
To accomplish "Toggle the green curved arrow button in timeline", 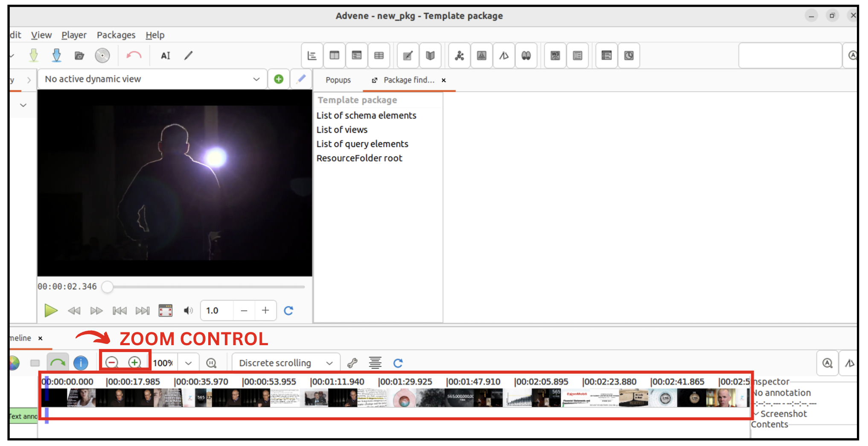I will pos(57,363).
